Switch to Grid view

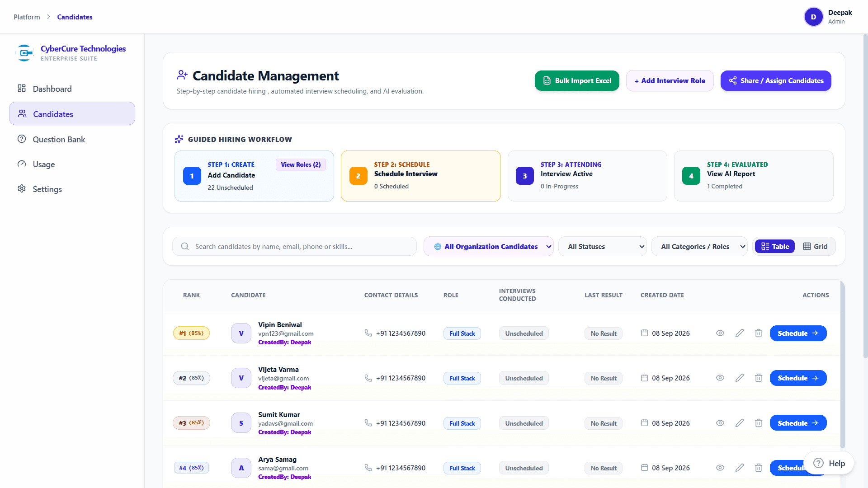tap(815, 246)
